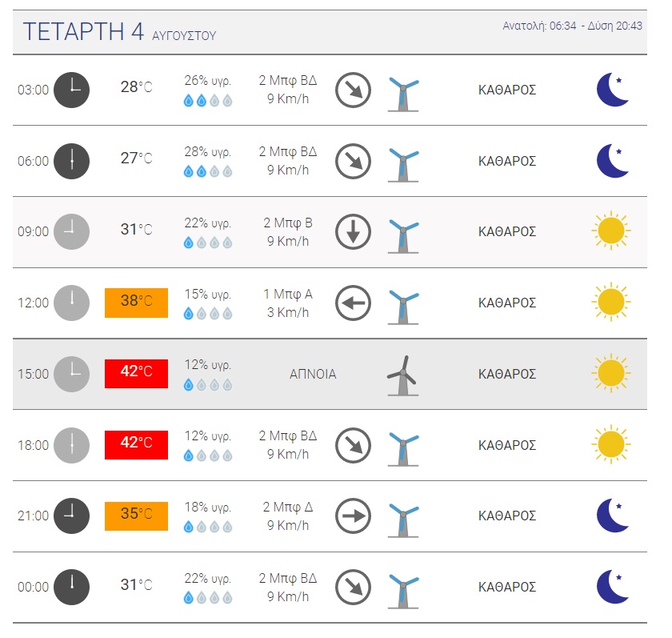Click the 03:00 clock icon

coord(71,90)
